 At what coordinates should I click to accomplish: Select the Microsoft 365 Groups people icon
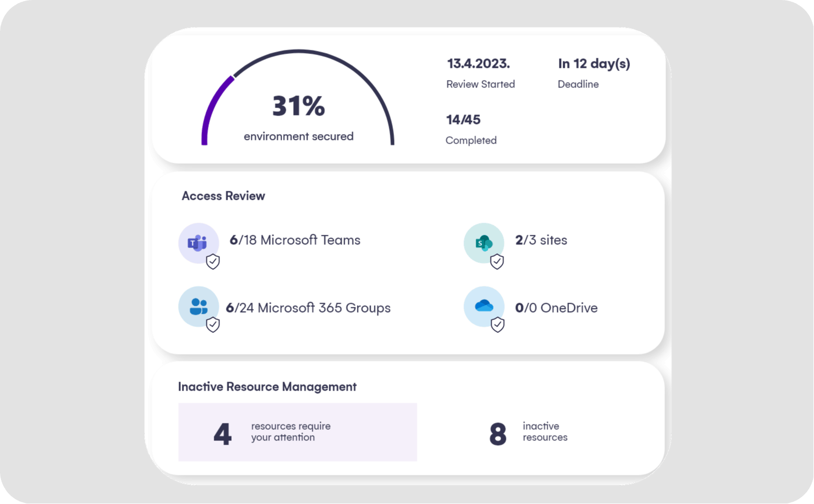(198, 307)
